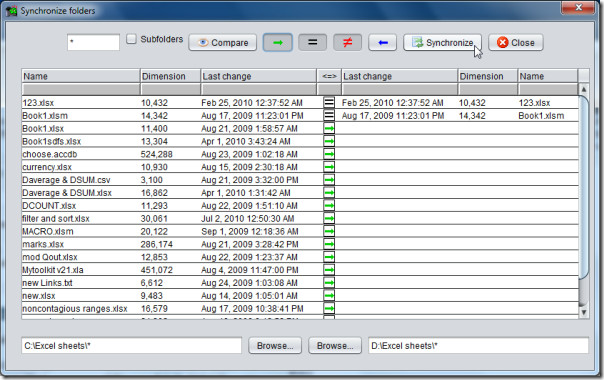The image size is (604, 380).
Task: Close the Synchronize folders window
Action: pyautogui.click(x=578, y=7)
